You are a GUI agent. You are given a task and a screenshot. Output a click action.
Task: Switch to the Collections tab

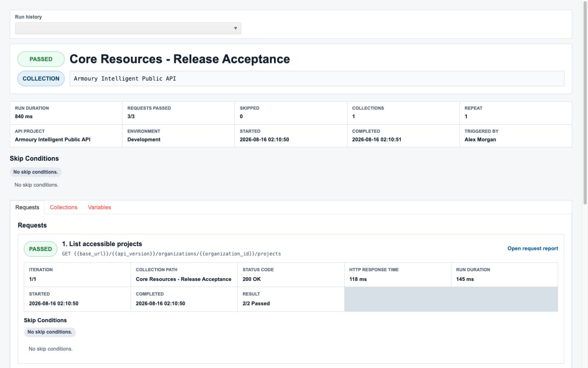point(63,207)
